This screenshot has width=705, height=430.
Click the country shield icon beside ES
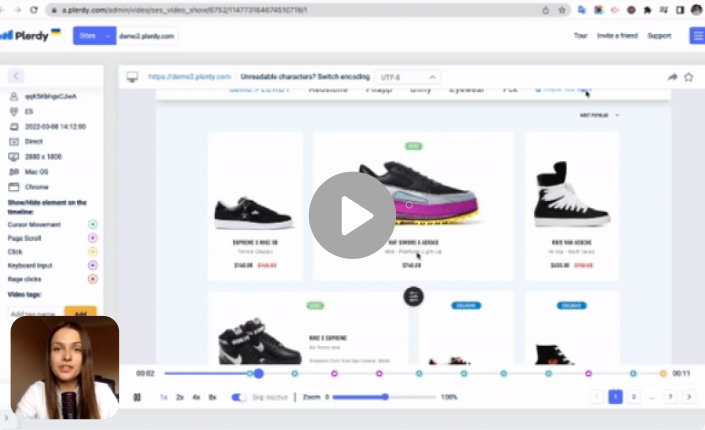click(x=14, y=111)
